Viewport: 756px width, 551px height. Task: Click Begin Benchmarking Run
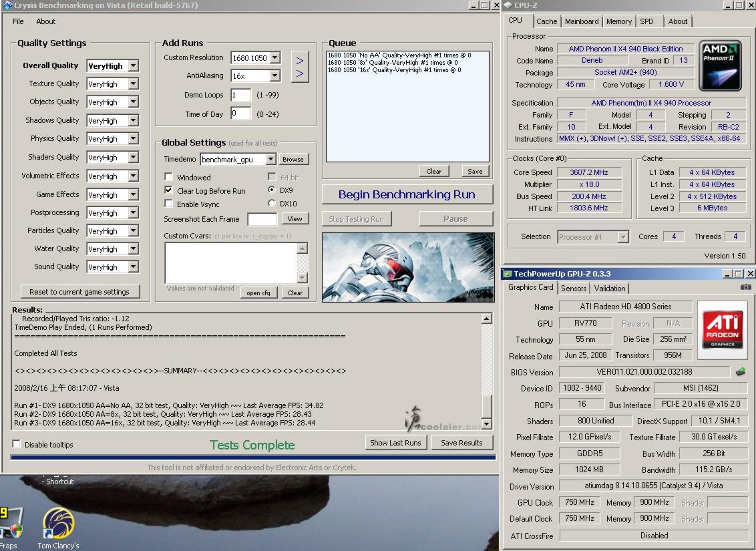[x=407, y=195]
